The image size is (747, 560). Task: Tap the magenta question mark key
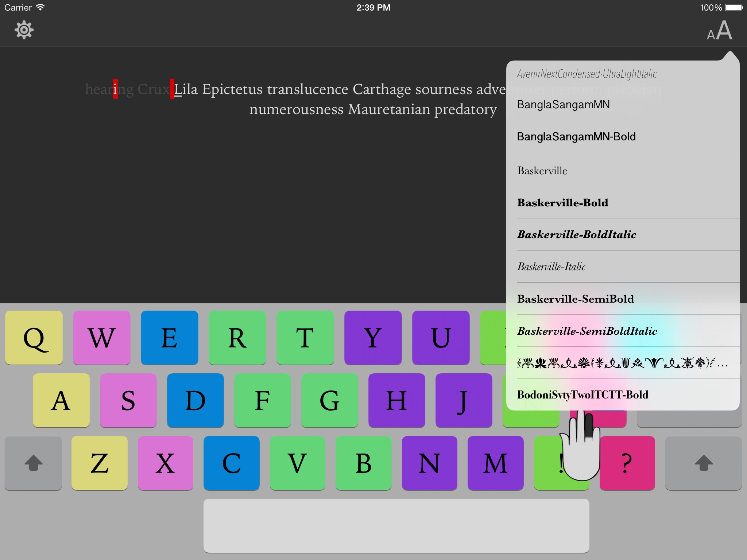627,463
